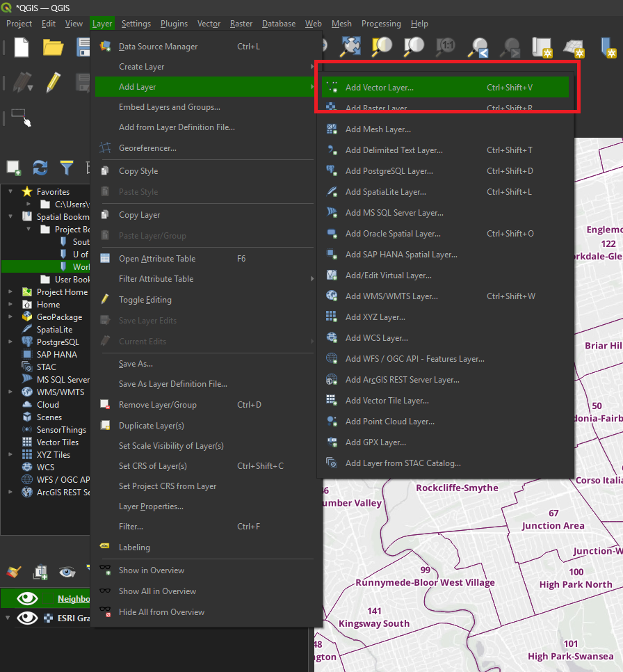Open the Georeferencer entry

(205, 148)
